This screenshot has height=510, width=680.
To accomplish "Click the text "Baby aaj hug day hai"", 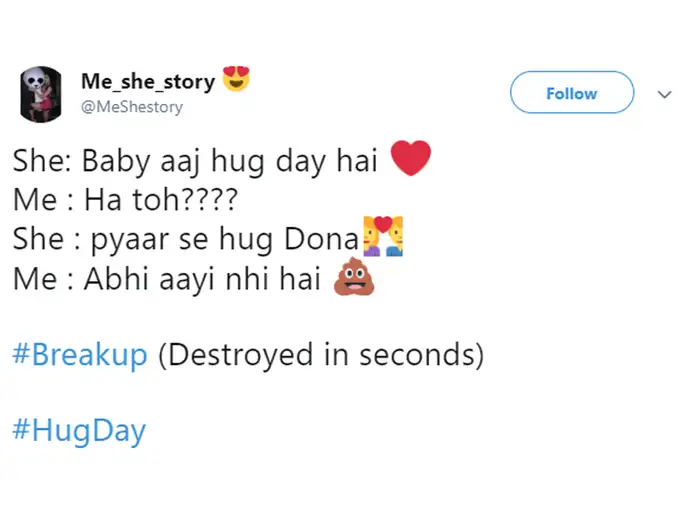I will 229,161.
